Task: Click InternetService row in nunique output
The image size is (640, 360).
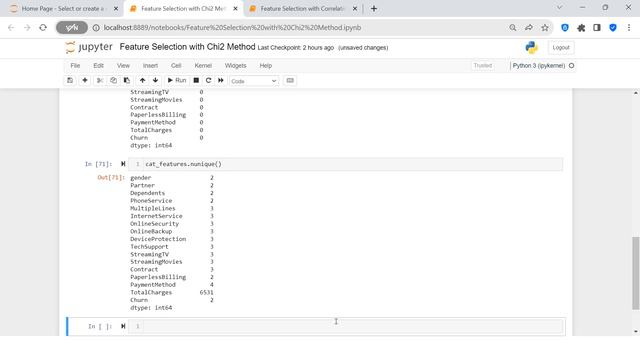Action: pyautogui.click(x=172, y=216)
